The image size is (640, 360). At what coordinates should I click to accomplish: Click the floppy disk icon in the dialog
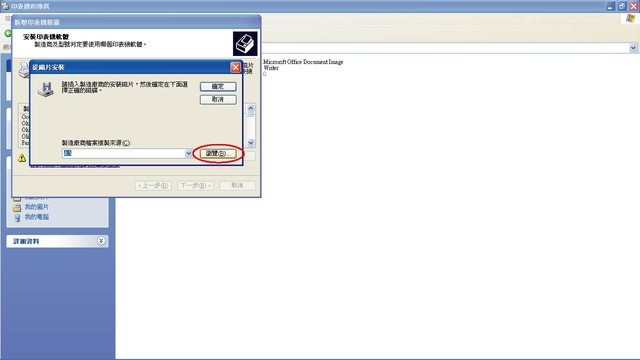click(x=46, y=89)
